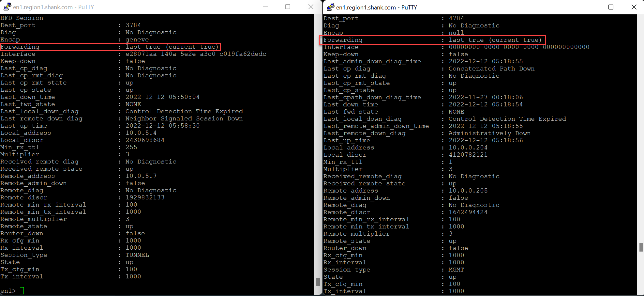Select Dest_port value 4784
The image size is (644, 296).
(457, 18)
